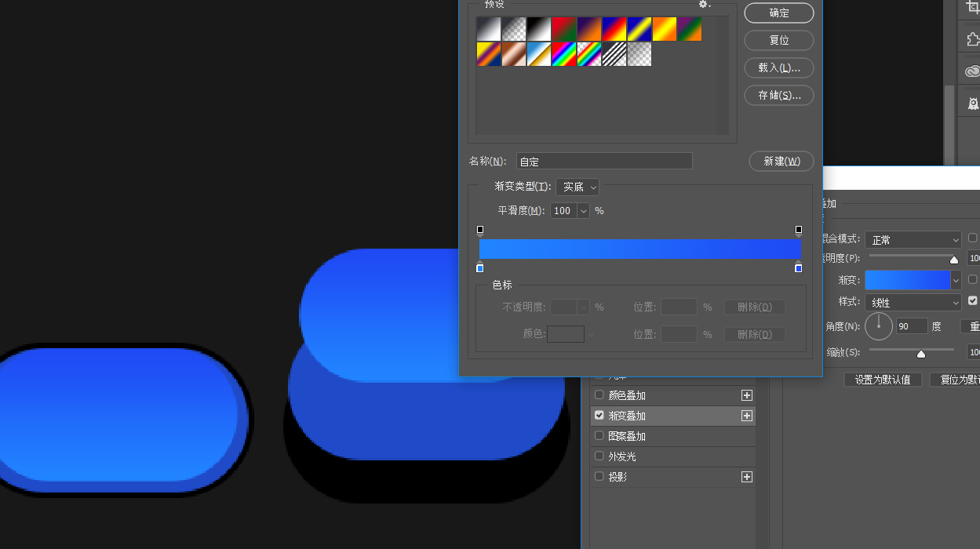Image resolution: width=980 pixels, height=549 pixels.
Task: Click the plus icon next to 渐变叠加
Action: pos(747,416)
